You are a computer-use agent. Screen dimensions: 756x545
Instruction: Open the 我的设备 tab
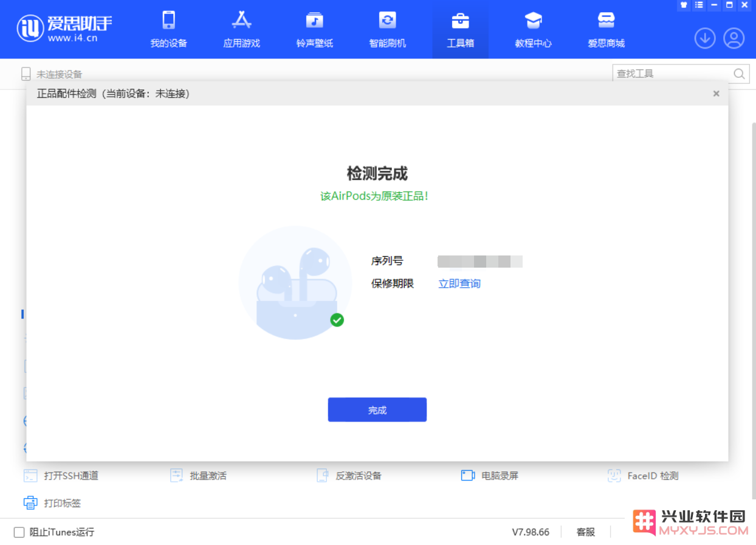point(169,29)
